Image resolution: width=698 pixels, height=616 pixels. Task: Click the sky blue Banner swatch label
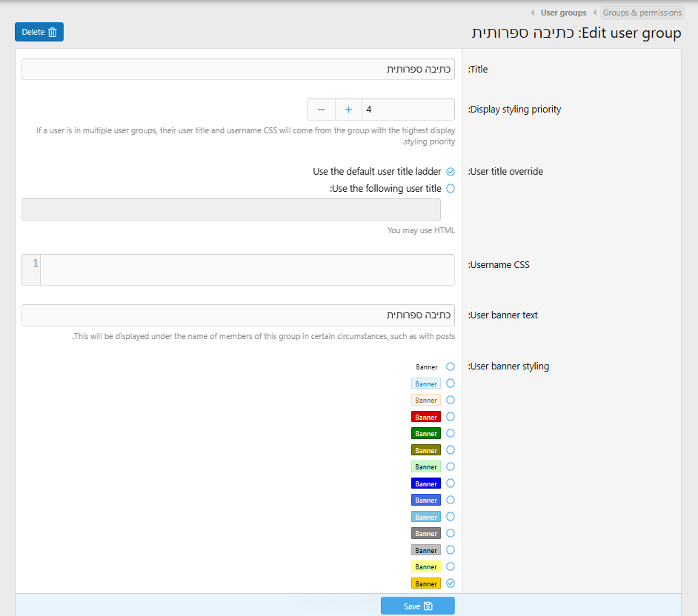point(426,518)
